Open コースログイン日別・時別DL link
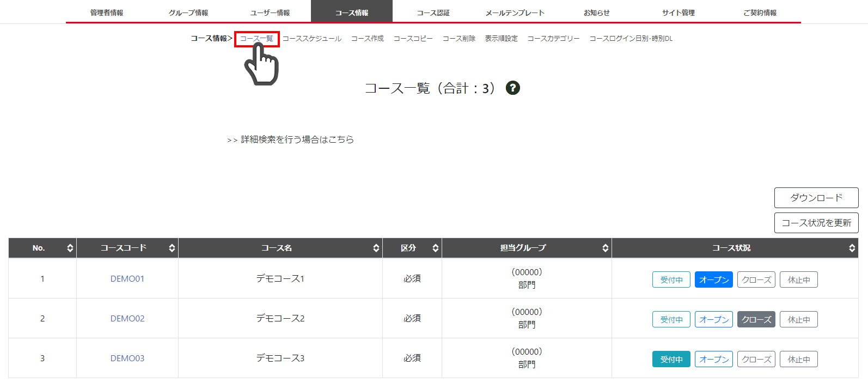 coord(631,39)
